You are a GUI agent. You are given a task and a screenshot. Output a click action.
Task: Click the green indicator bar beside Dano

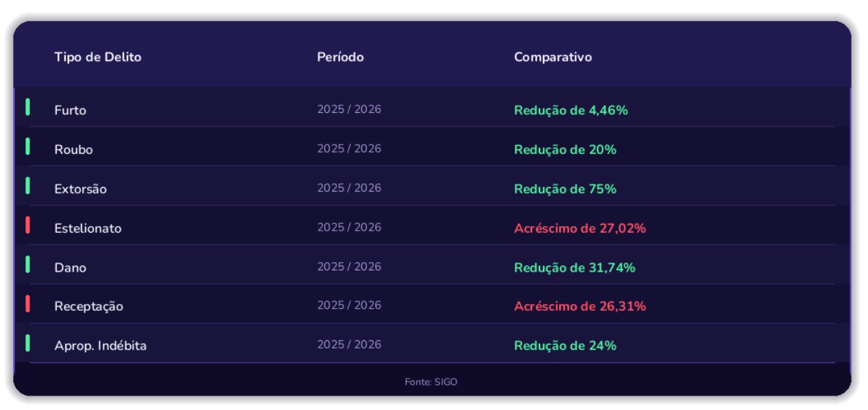click(x=27, y=264)
